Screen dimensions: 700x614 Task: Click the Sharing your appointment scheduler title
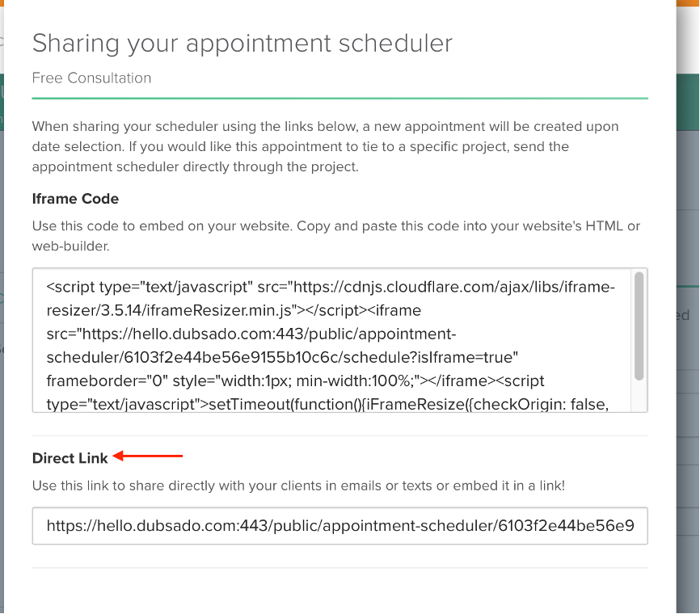(242, 44)
